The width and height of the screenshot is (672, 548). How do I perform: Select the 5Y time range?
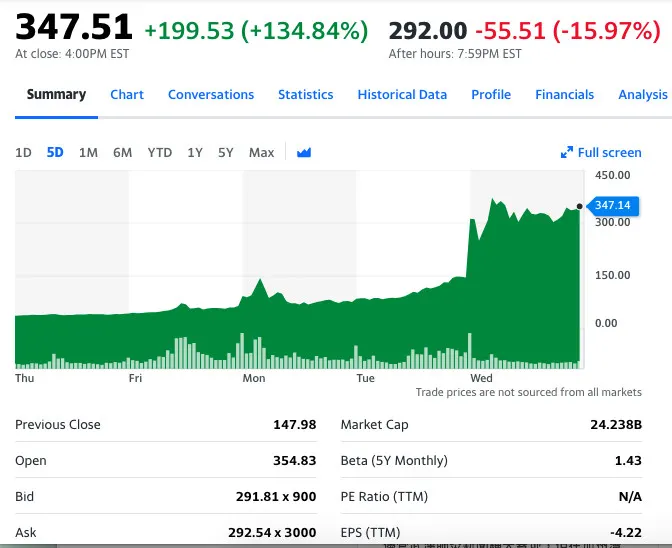point(226,153)
